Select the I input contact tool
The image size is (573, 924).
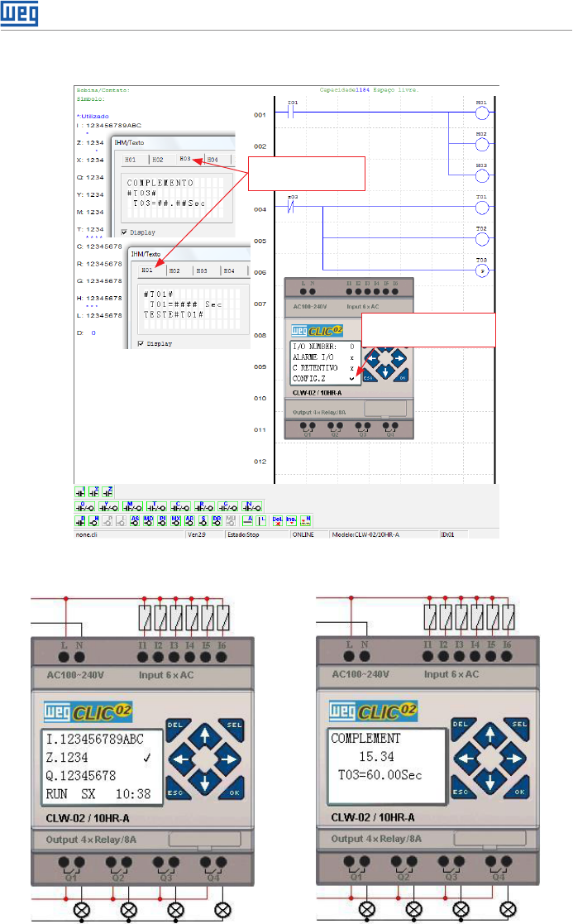point(80,492)
